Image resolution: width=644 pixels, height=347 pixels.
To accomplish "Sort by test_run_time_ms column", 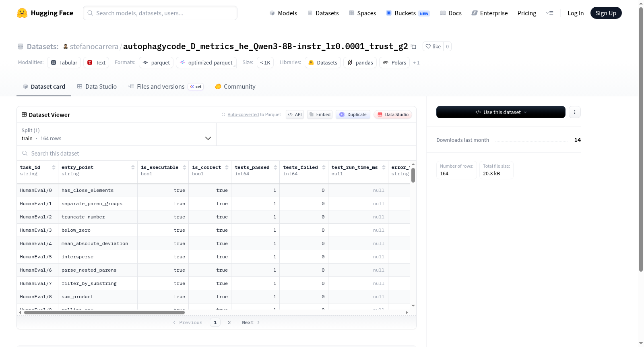I will (x=384, y=167).
